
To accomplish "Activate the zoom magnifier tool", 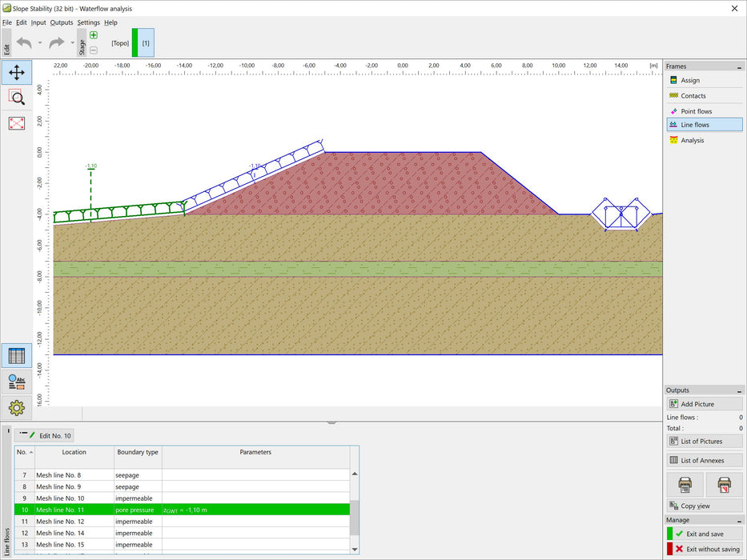I will tap(16, 98).
